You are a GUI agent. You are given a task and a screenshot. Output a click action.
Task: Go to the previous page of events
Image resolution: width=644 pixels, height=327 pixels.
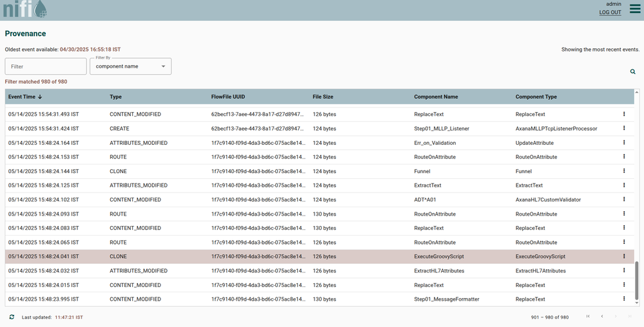click(602, 317)
